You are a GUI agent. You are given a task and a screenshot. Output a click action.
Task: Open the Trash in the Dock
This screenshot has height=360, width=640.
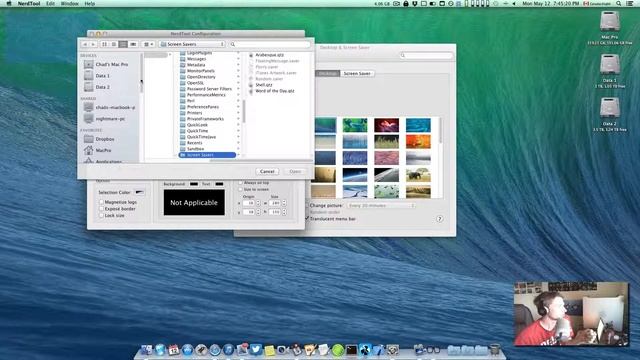[495, 350]
